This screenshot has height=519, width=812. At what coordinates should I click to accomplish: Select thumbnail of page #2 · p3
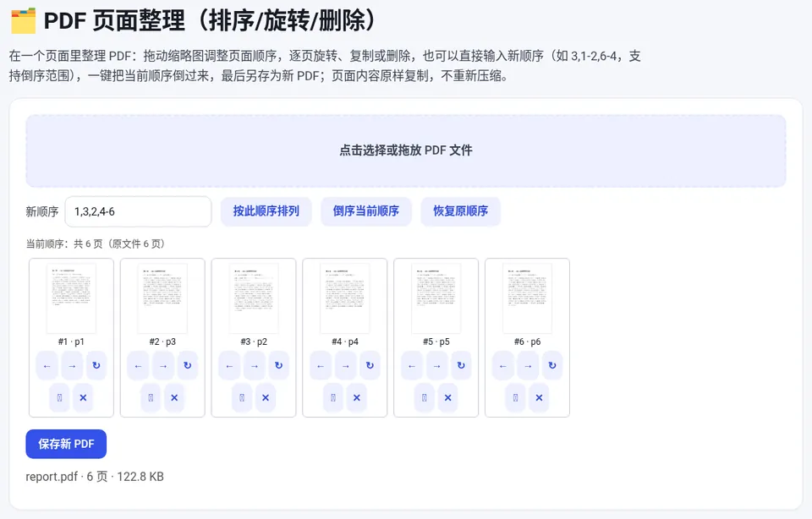tap(162, 298)
